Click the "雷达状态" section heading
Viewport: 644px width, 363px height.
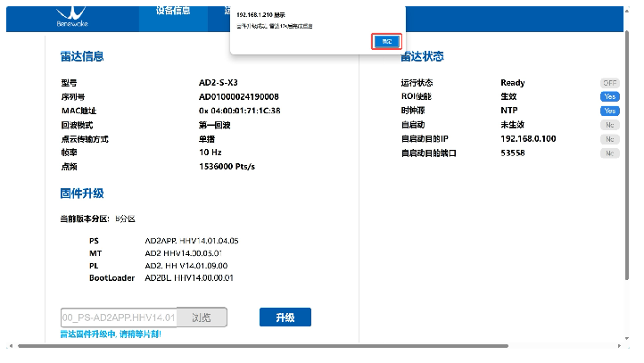point(422,57)
